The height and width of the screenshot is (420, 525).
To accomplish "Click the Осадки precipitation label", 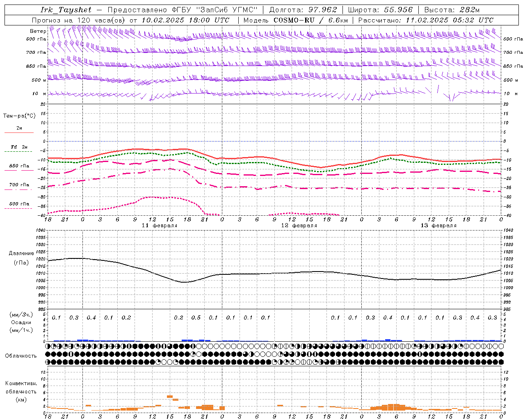I will [x=21, y=322].
